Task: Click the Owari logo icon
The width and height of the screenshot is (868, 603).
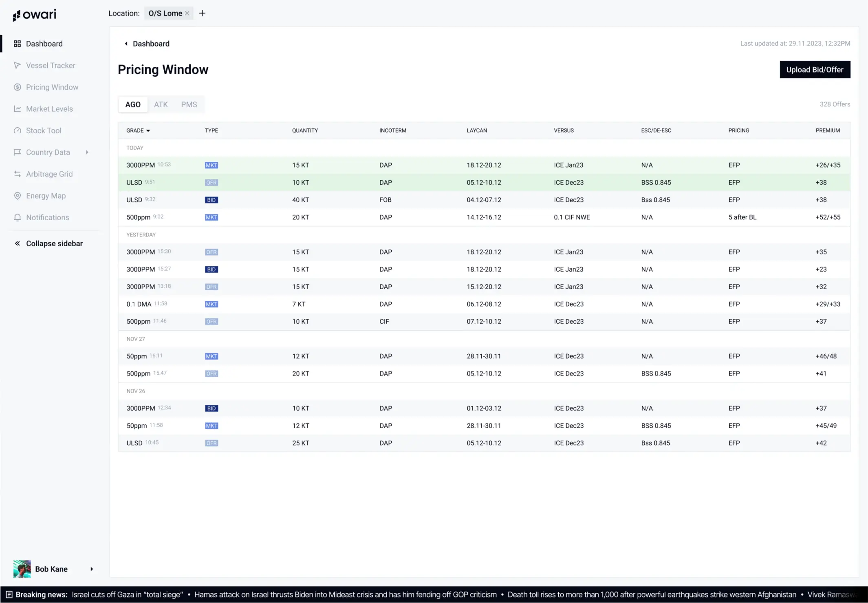Action: click(16, 15)
